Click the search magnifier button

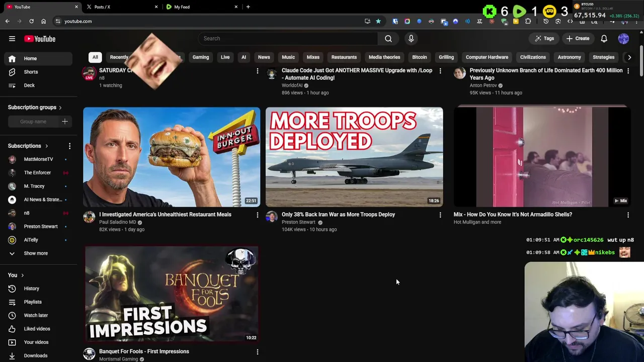point(388,38)
